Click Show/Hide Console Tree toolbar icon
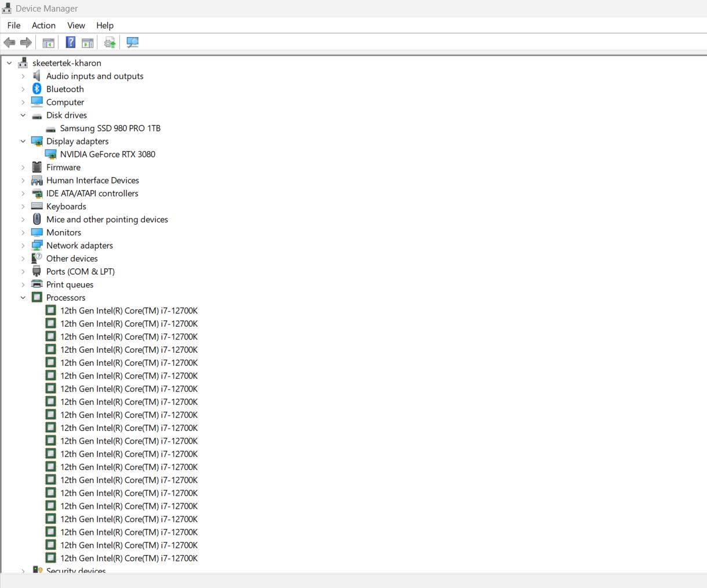Image resolution: width=707 pixels, height=588 pixels. tap(49, 42)
